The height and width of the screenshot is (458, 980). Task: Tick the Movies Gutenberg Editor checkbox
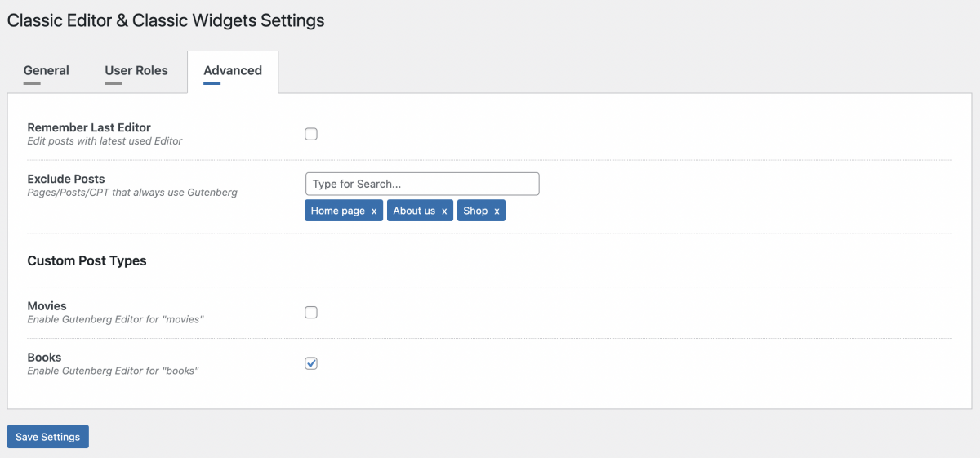click(x=311, y=312)
